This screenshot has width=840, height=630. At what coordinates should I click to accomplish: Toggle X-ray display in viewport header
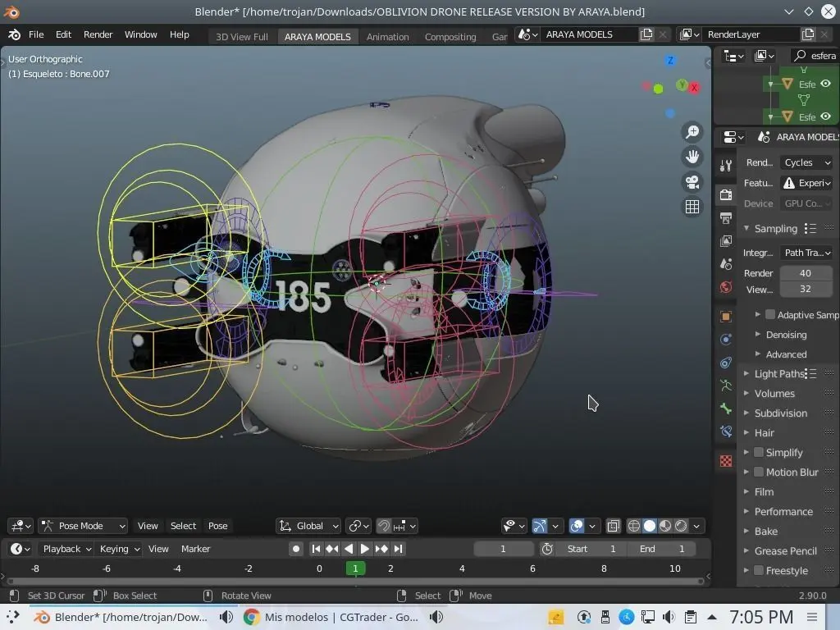(614, 526)
